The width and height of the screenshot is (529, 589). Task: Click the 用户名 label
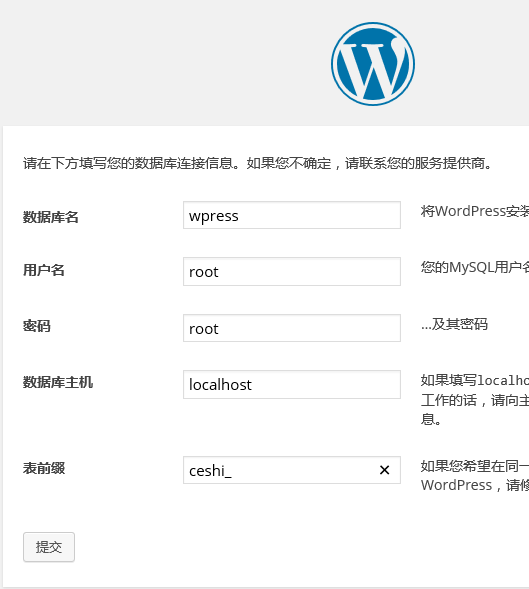click(44, 270)
